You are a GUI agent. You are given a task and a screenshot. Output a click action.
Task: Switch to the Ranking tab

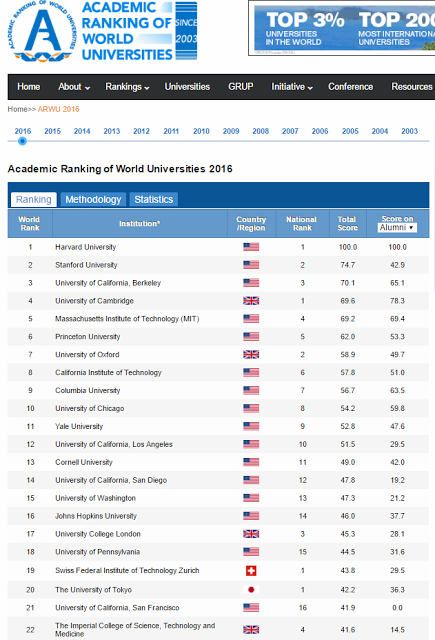(33, 199)
